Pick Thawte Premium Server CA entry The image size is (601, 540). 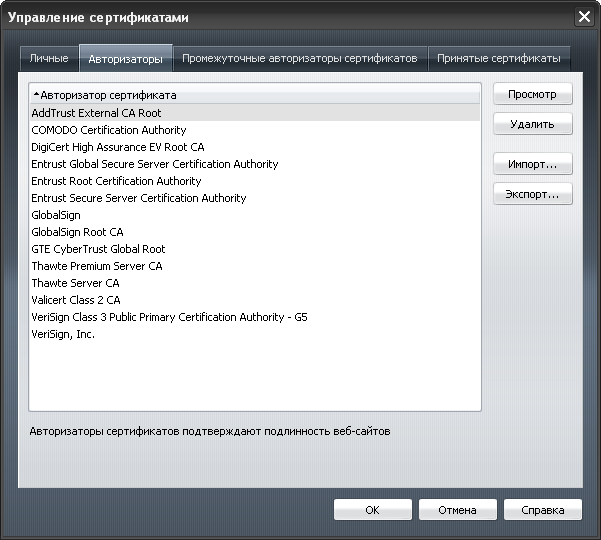96,266
